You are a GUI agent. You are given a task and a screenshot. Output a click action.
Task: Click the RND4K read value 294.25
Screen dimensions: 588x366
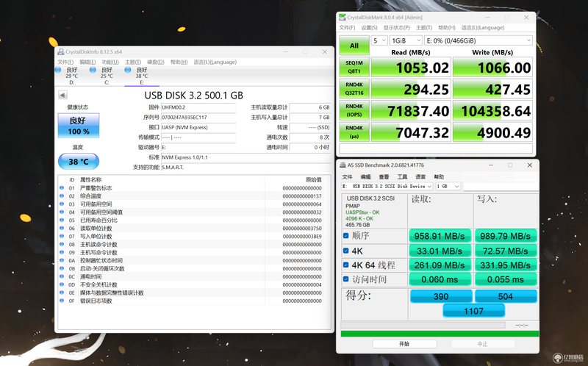click(411, 89)
